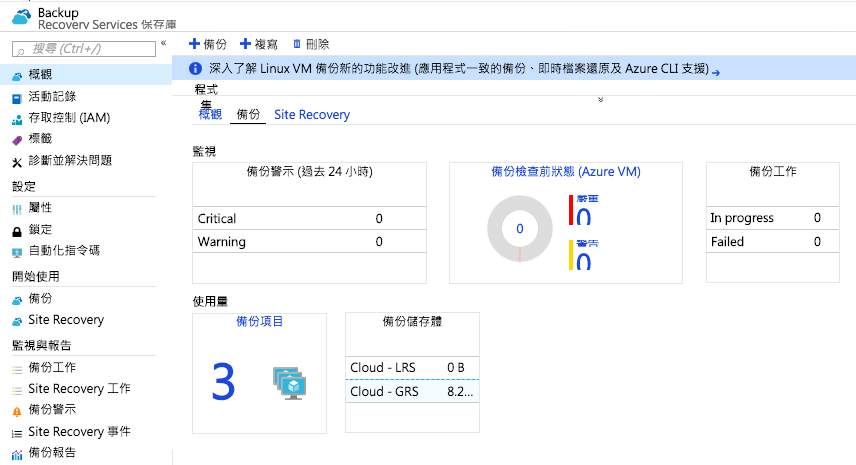Click the orange 備份警示 bell icon
Viewport: 856px width, 465px height.
pos(17,412)
